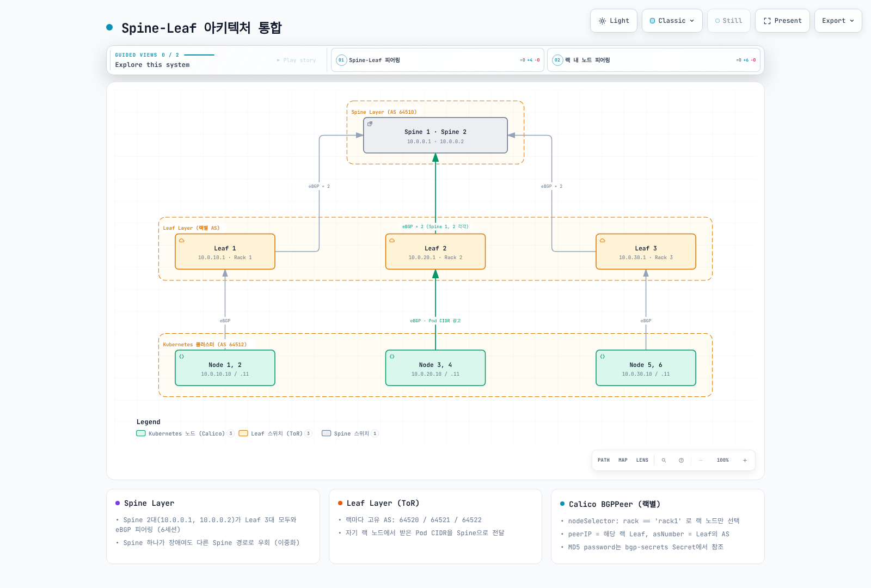Screen dimensions: 871x588
Task: Enter Present mode
Action: tap(782, 21)
